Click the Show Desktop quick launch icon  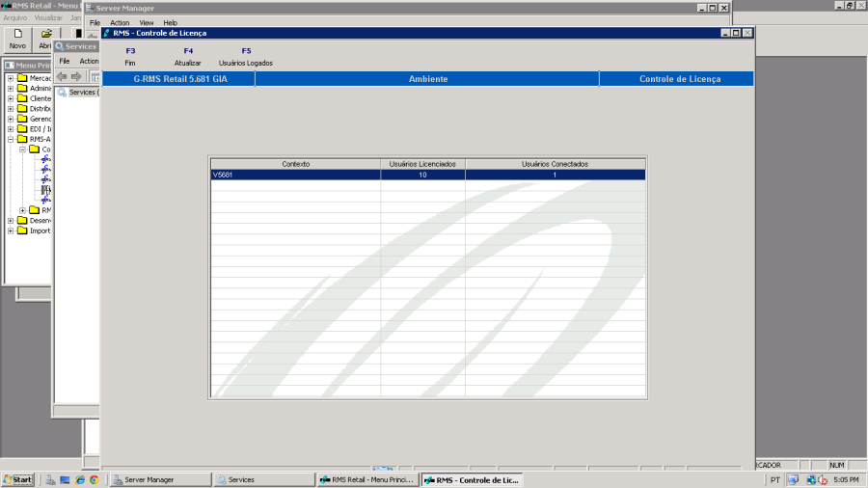(x=65, y=479)
